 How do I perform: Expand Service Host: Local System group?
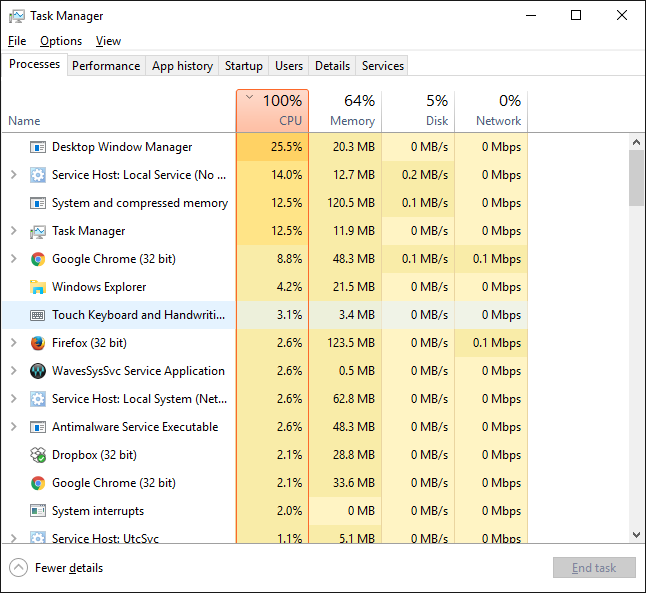coord(14,399)
